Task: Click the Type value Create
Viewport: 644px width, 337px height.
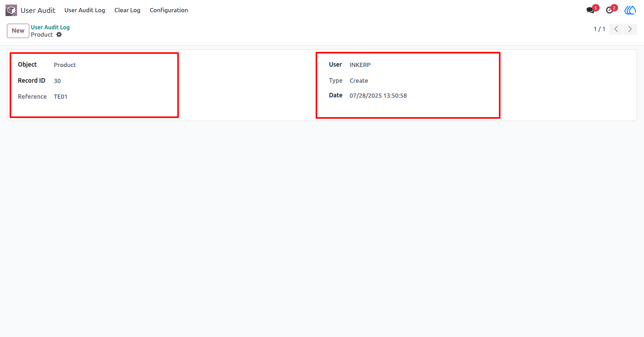Action: point(359,81)
